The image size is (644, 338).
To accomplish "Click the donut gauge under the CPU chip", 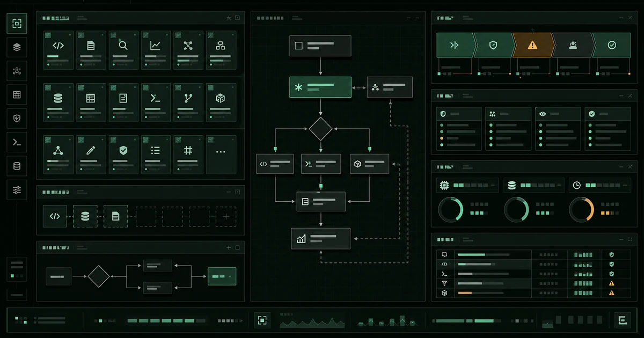I will point(451,209).
